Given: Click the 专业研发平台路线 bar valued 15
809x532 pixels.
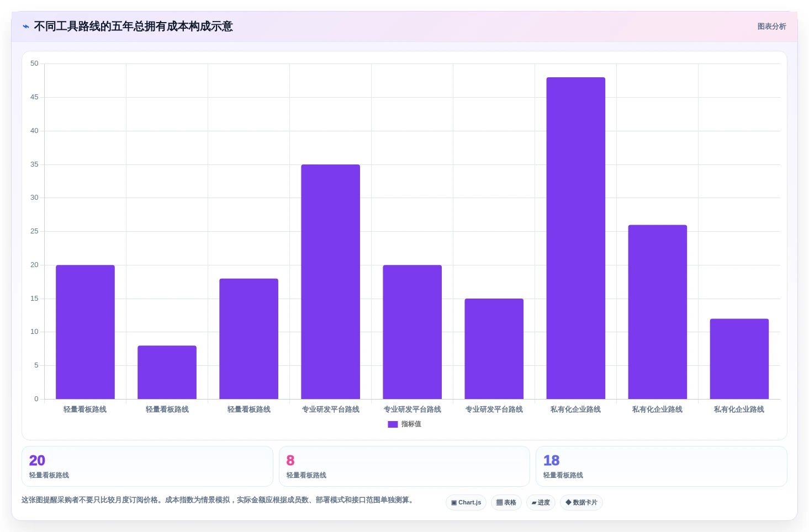Looking at the screenshot, I should (x=494, y=349).
